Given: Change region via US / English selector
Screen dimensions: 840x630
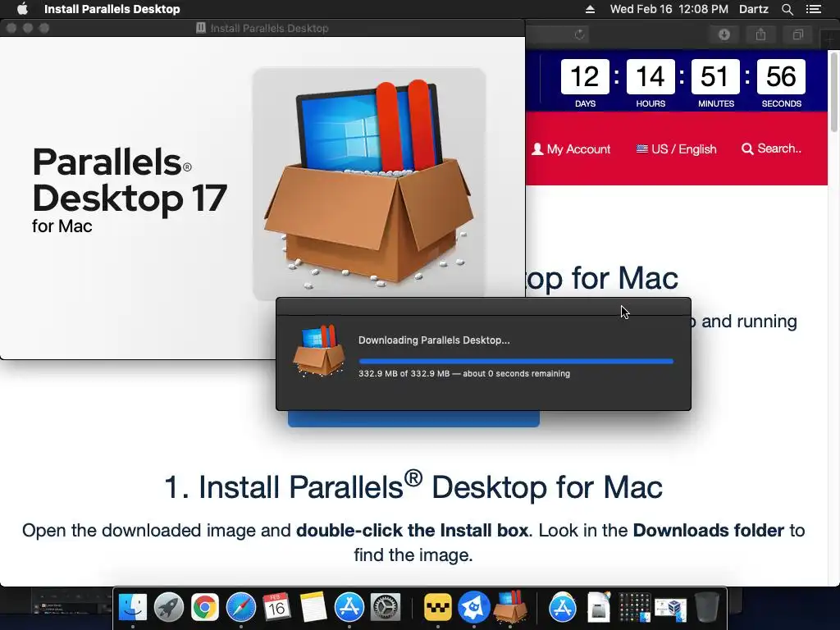Looking at the screenshot, I should (x=676, y=149).
